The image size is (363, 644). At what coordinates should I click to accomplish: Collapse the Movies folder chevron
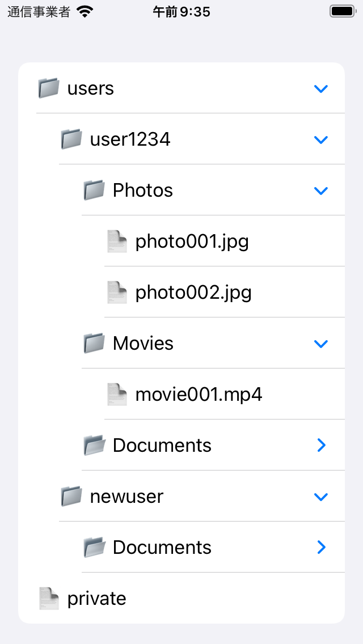tap(320, 344)
